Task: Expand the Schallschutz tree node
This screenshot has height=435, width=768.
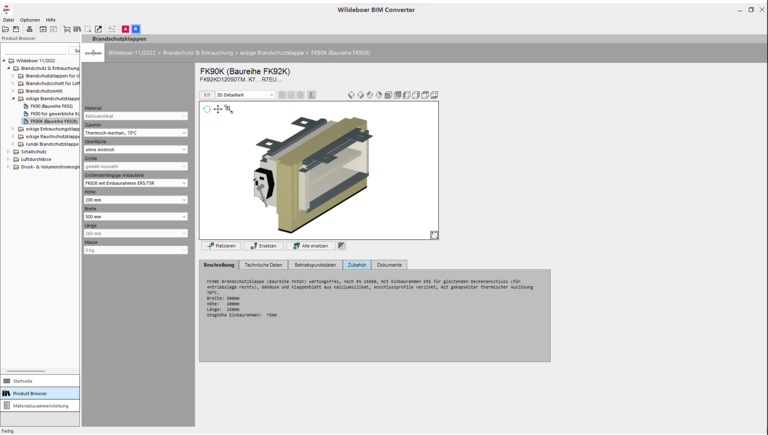Action: tap(8, 152)
